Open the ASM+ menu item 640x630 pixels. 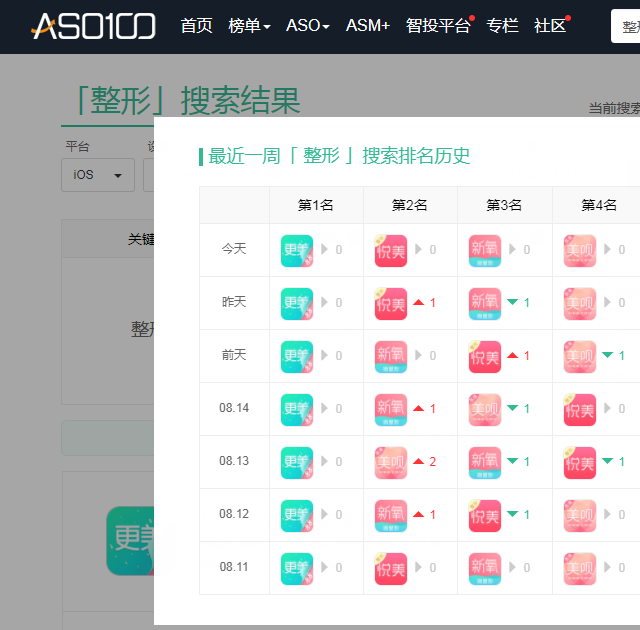point(367,26)
